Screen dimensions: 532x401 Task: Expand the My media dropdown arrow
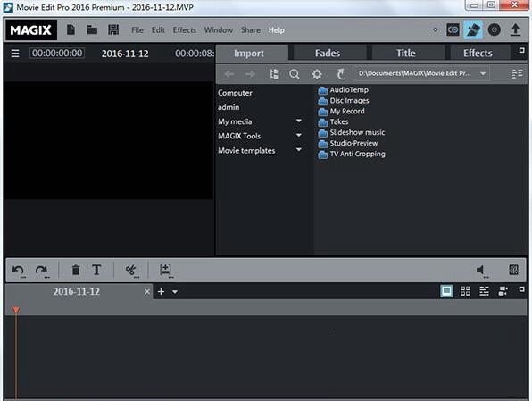tap(298, 121)
